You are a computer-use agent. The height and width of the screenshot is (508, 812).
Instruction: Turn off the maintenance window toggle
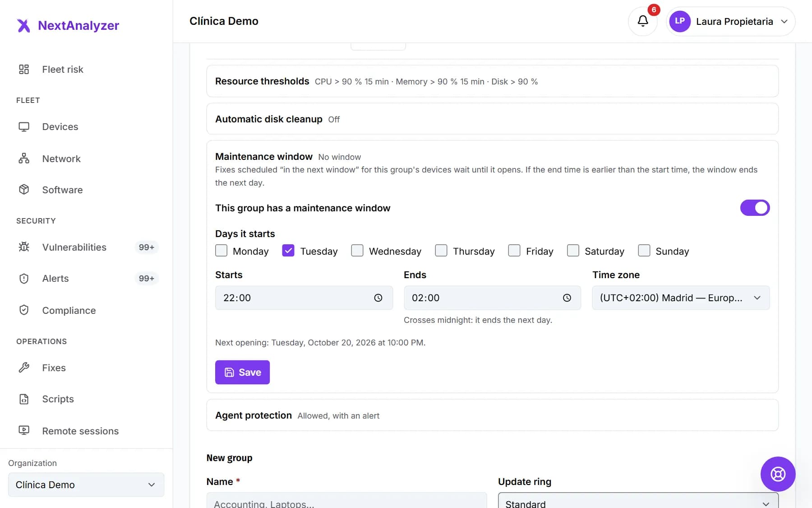point(755,208)
